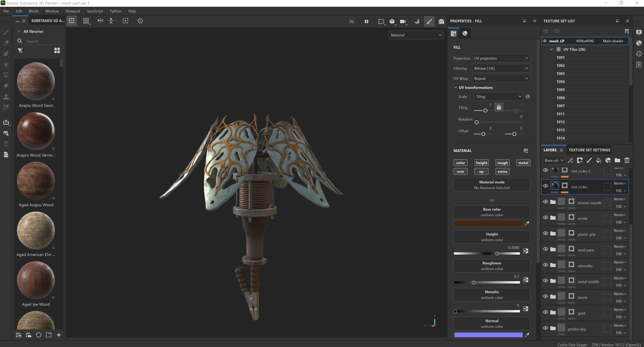644x347 pixels.
Task: Toggle symmetry in the top toolbar
Action: pyautogui.click(x=100, y=21)
